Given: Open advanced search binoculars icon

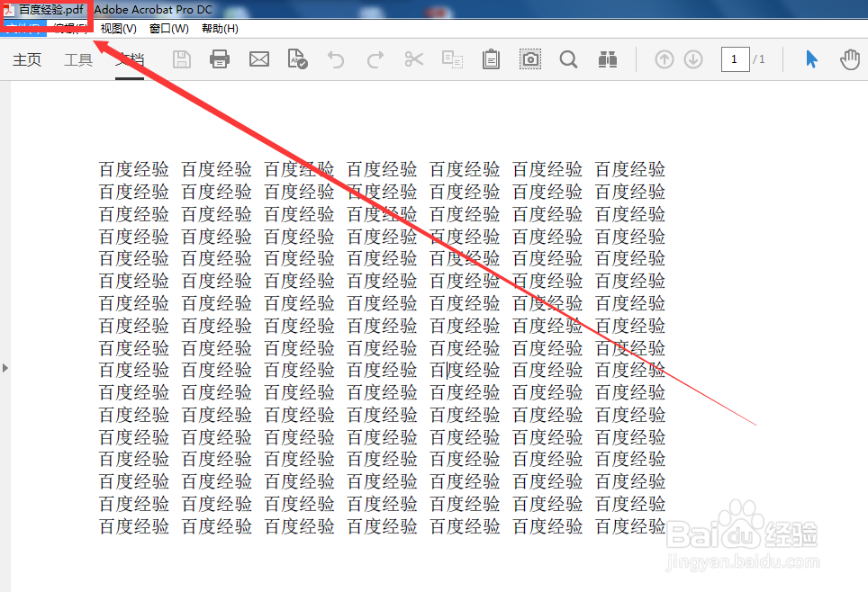Looking at the screenshot, I should [608, 59].
